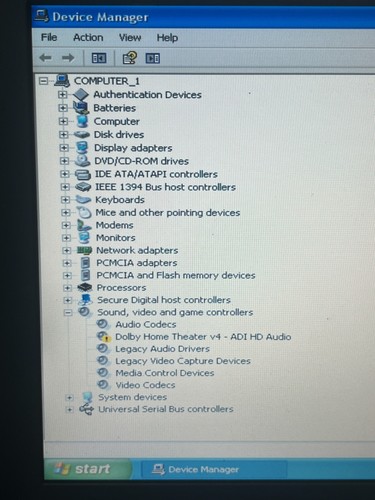The width and height of the screenshot is (375, 500).
Task: Click the Processors chip icon
Action: (85, 287)
